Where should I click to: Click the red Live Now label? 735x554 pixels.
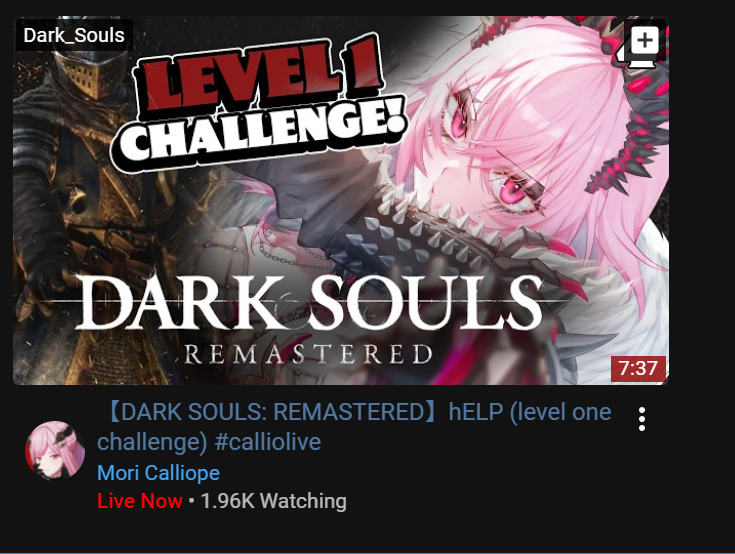(x=140, y=501)
